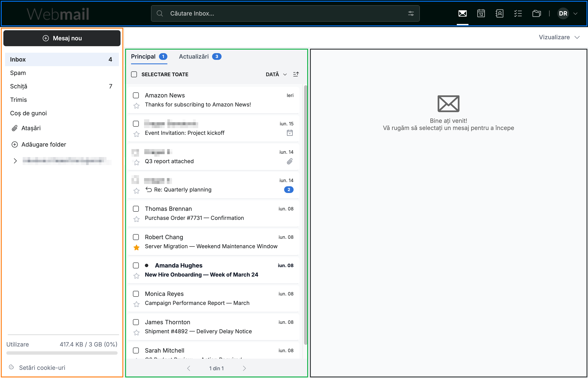Open the Trimis sent folder
Screen dimensions: 588x378
62,100
